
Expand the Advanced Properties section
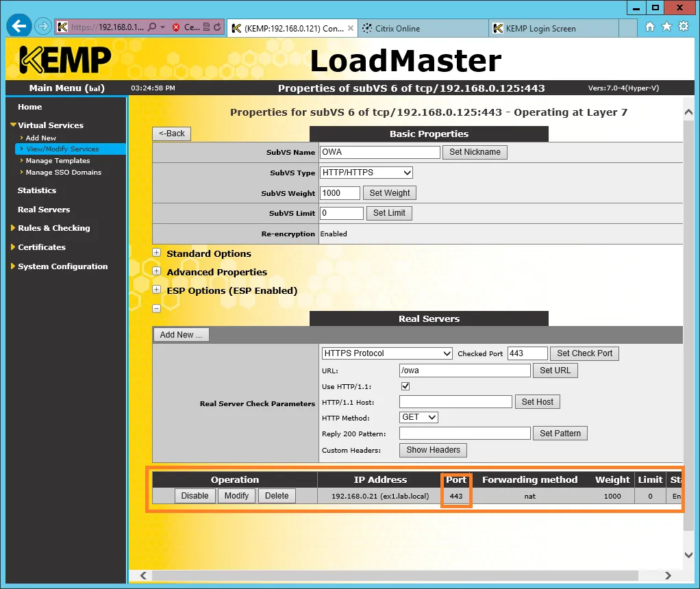156,271
